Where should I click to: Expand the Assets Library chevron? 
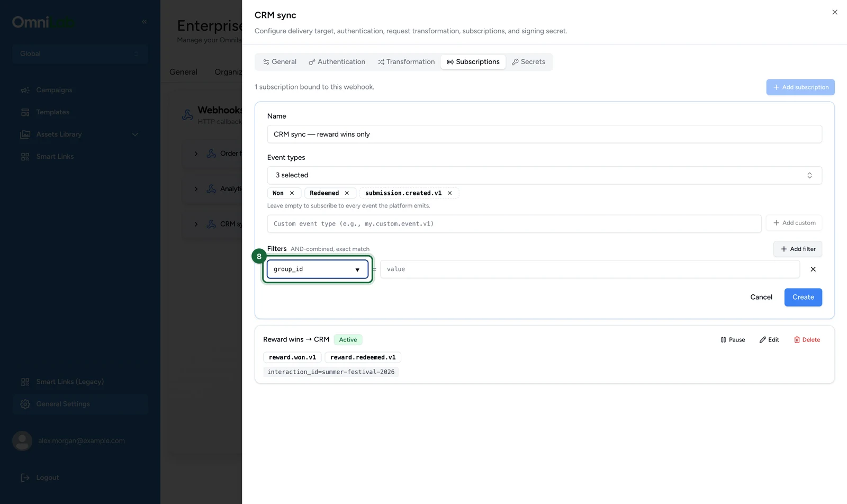click(x=135, y=134)
